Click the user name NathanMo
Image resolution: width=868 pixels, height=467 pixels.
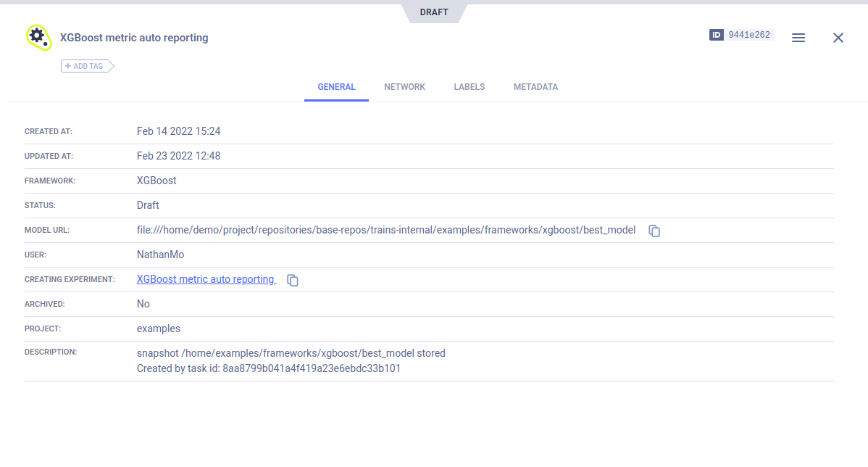[160, 255]
